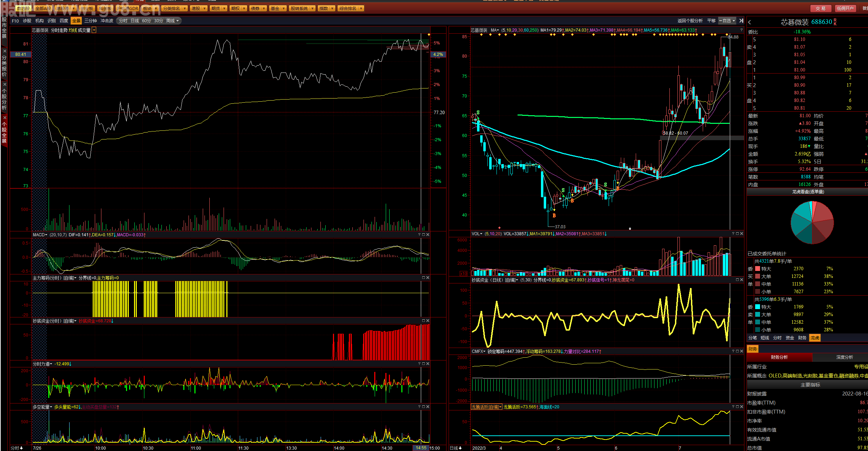Click the 全部A股 button
The image size is (868, 451).
click(x=43, y=8)
